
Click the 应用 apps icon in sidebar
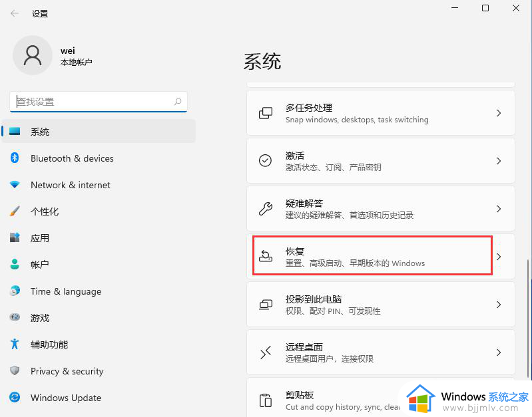[15, 237]
